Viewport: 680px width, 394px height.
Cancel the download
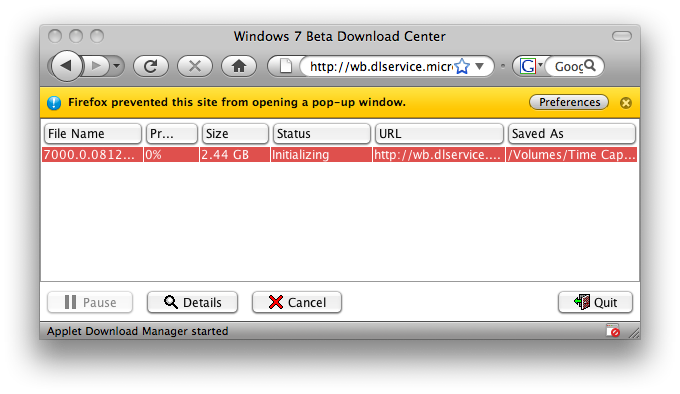[297, 302]
